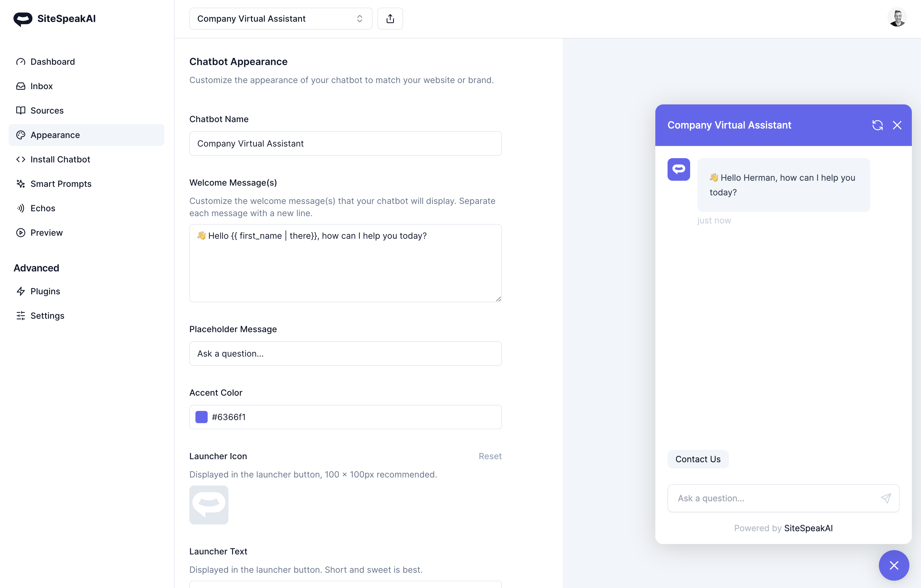The width and height of the screenshot is (921, 588).
Task: Click the share/export icon in top bar
Action: [390, 19]
